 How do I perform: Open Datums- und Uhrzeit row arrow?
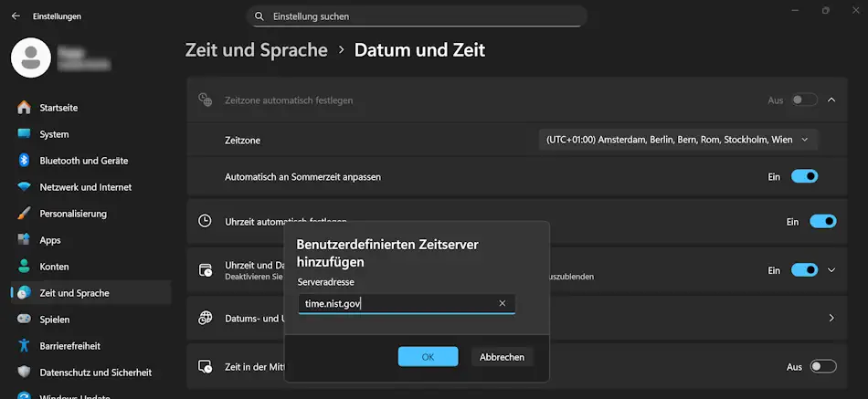pos(831,319)
